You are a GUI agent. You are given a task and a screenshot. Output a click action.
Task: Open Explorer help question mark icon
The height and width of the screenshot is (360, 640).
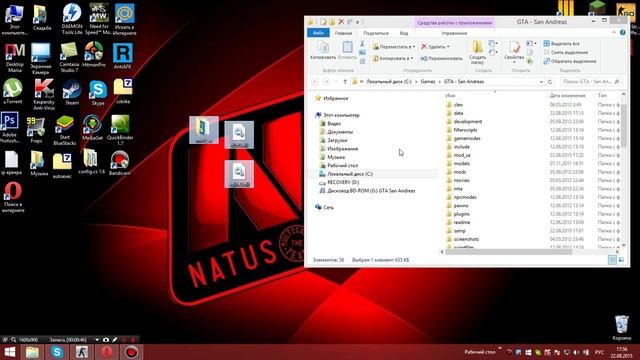623,32
